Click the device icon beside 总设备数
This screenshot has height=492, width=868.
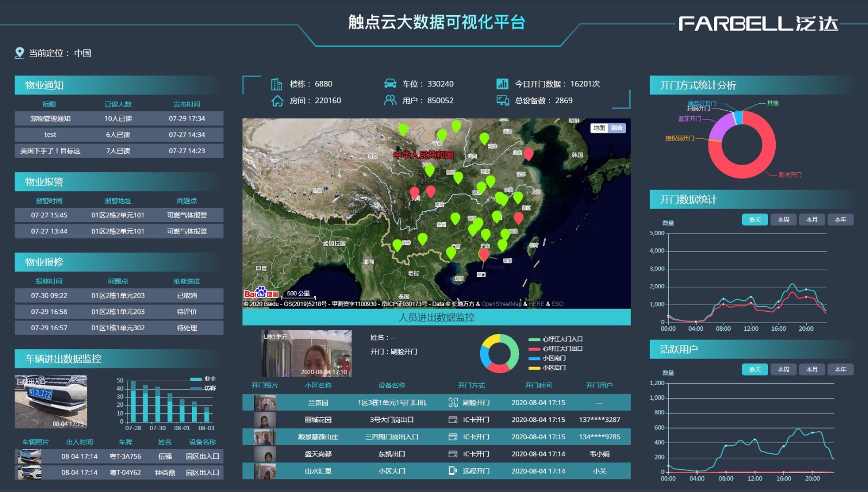coord(502,100)
